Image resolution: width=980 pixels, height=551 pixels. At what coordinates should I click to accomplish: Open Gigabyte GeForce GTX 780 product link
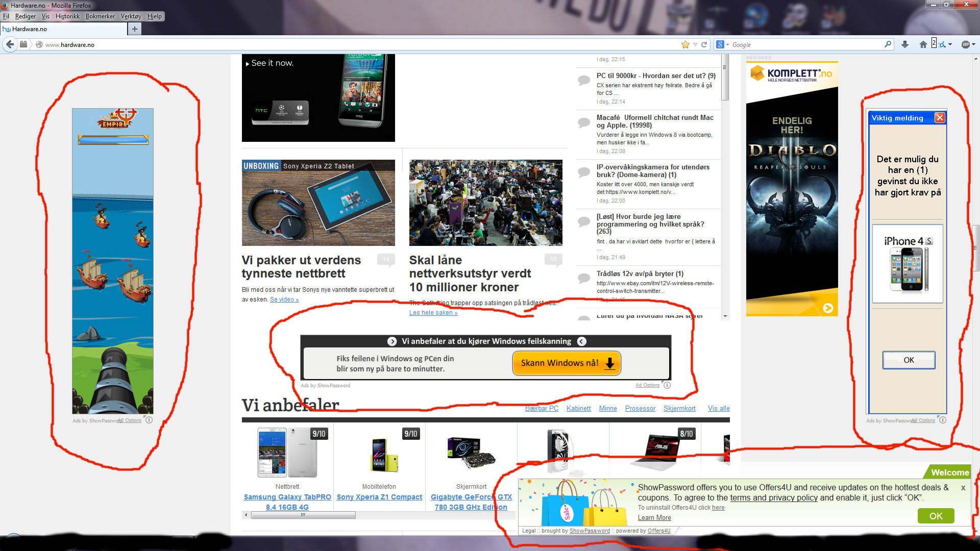[471, 502]
